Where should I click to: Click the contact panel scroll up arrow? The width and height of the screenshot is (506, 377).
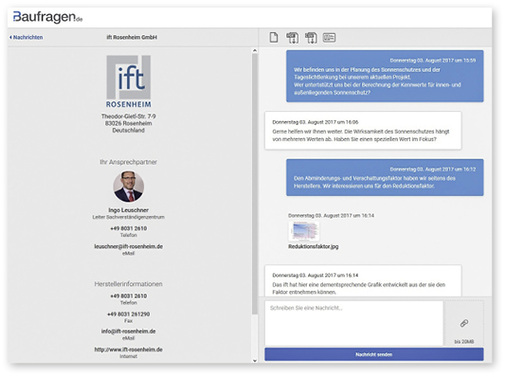tap(255, 51)
